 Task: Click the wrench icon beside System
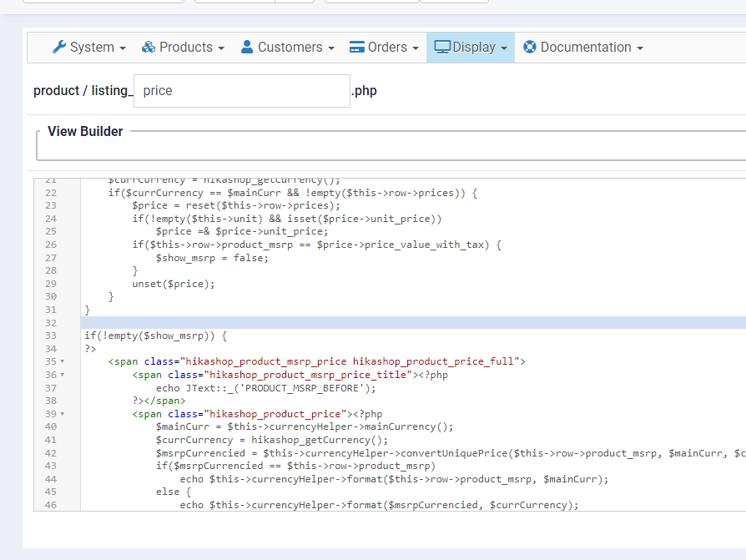point(58,48)
